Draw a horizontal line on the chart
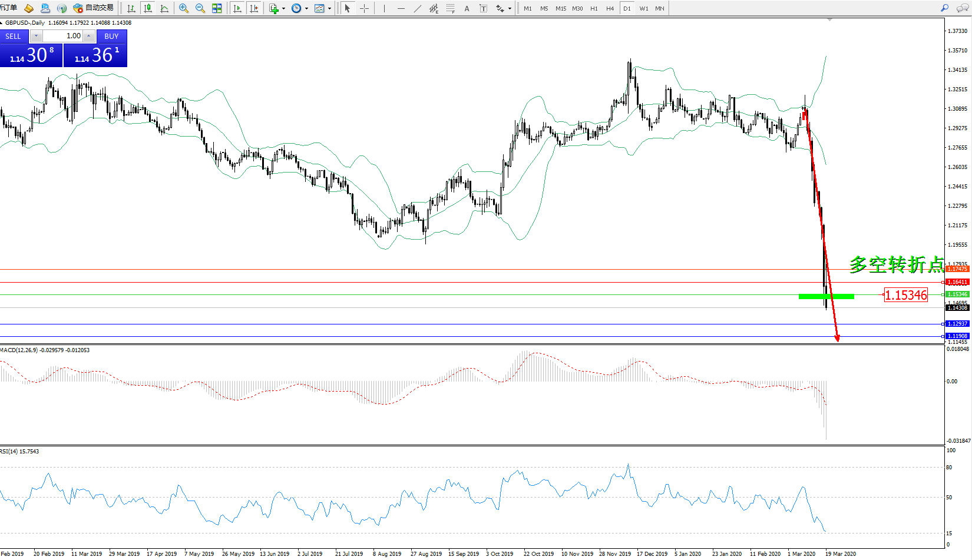The image size is (972, 560). (x=401, y=8)
